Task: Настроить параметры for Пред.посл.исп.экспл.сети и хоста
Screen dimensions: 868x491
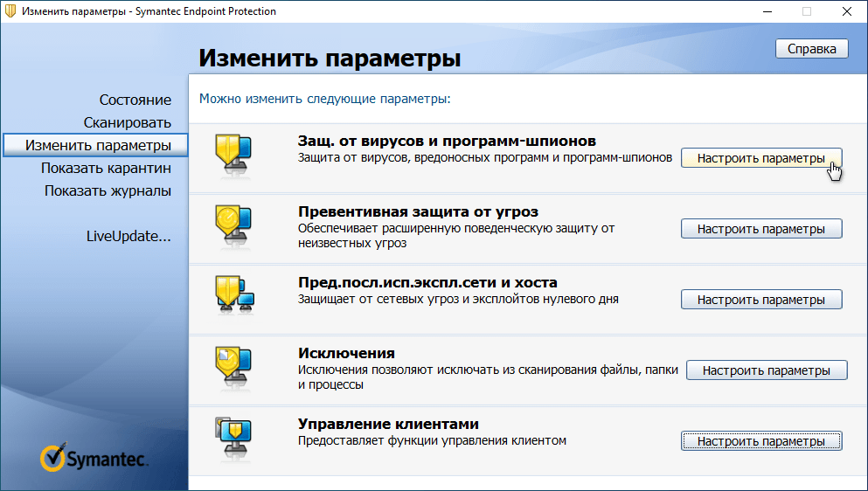Action: (x=761, y=300)
